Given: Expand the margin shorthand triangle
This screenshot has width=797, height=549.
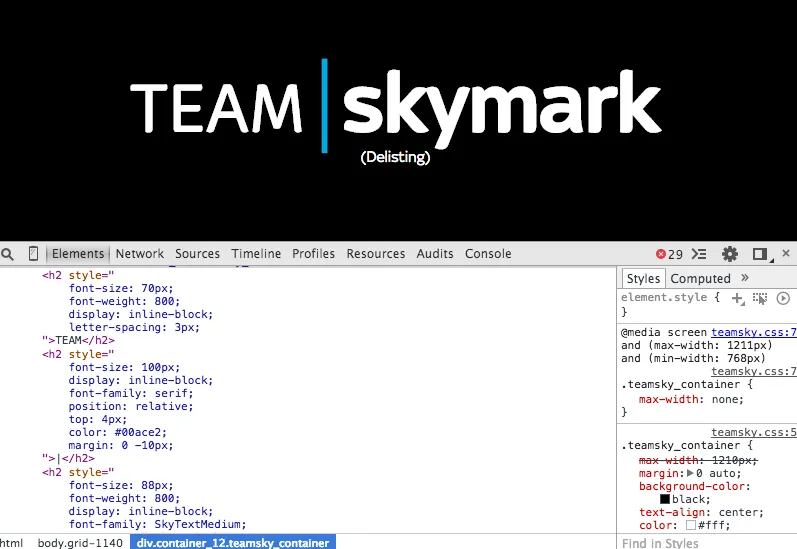Looking at the screenshot, I should click(x=690, y=473).
